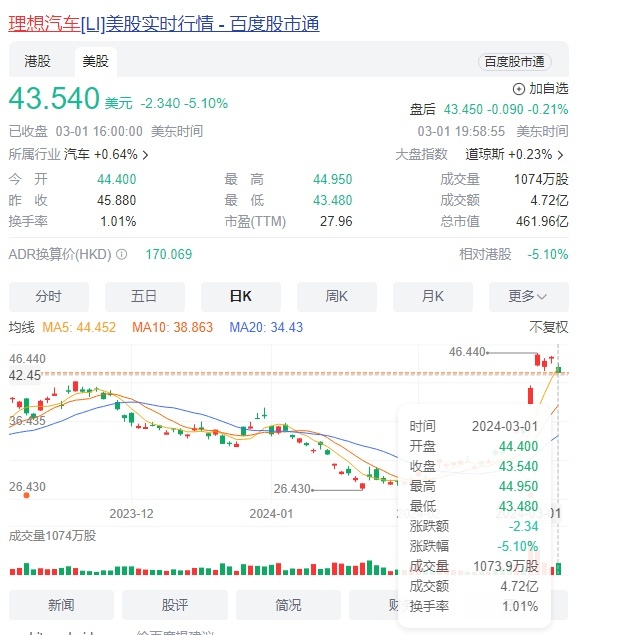Click the 总市值 461.96亿 value

point(542,222)
